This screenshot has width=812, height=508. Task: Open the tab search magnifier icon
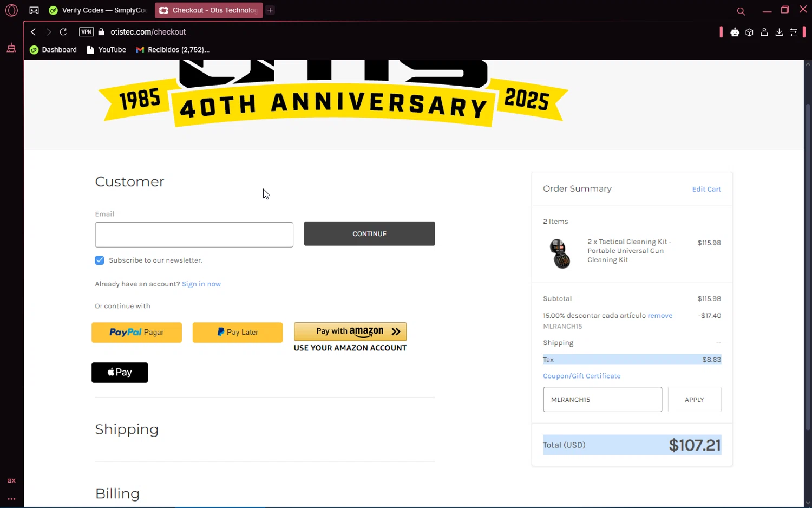tap(741, 11)
